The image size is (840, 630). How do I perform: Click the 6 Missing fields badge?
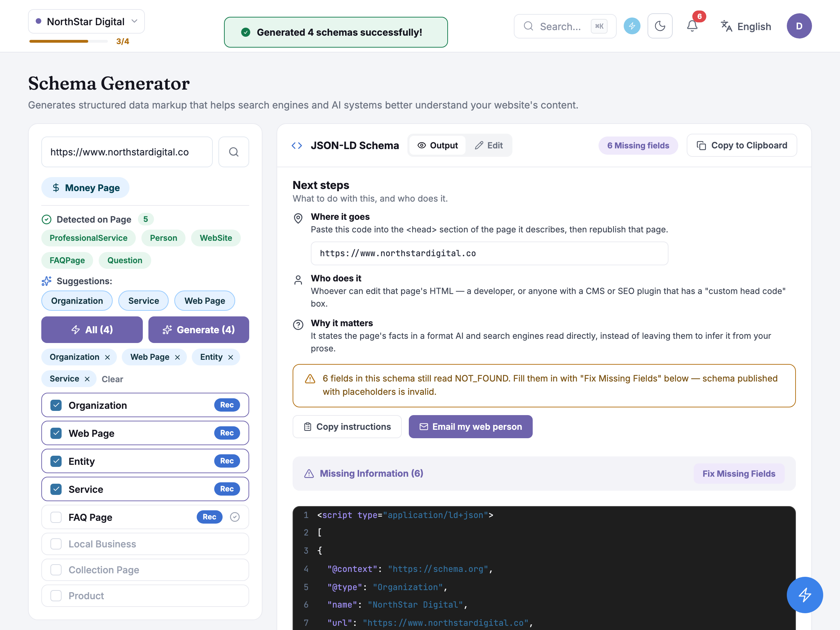[x=638, y=146]
